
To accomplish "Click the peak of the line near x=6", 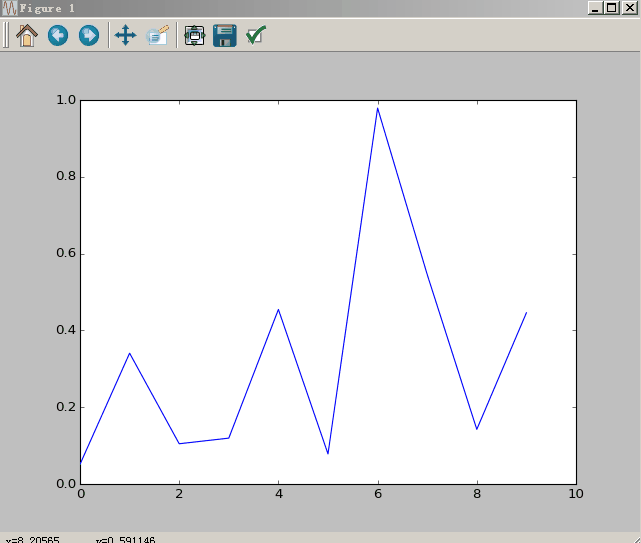I will point(377,108).
